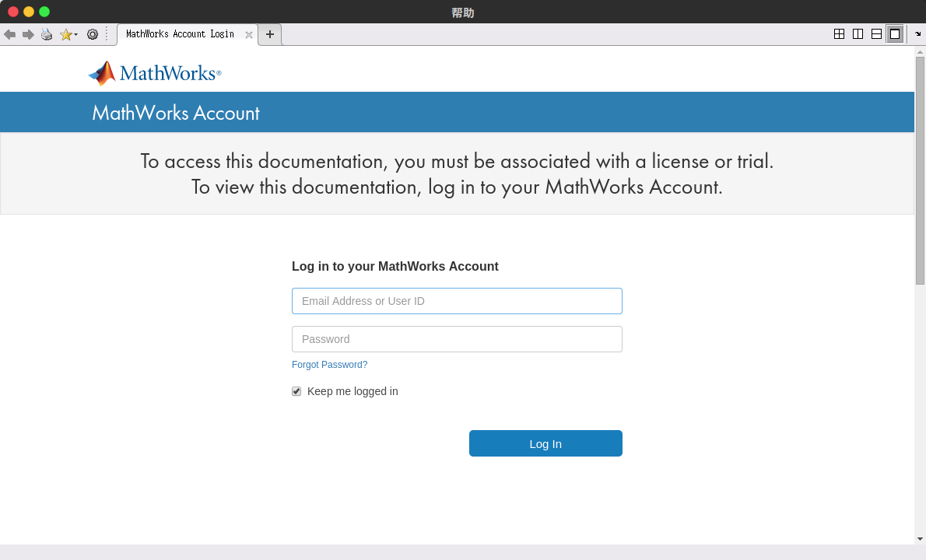Image resolution: width=926 pixels, height=560 pixels.
Task: Focus the Email Address or User ID field
Action: pyautogui.click(x=457, y=301)
